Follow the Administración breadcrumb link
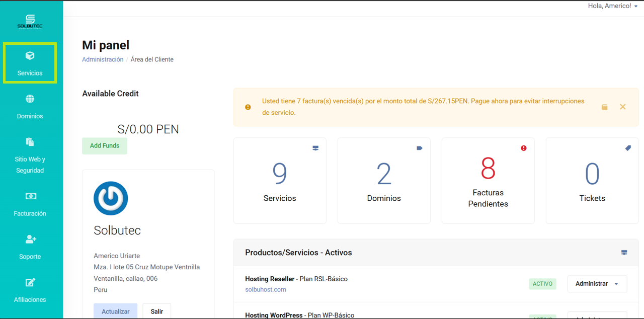 click(x=103, y=59)
